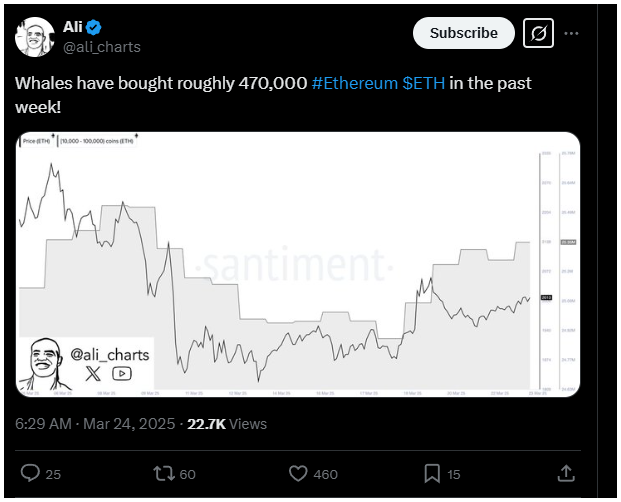Click the reply comment icon
621x502 pixels.
click(30, 473)
